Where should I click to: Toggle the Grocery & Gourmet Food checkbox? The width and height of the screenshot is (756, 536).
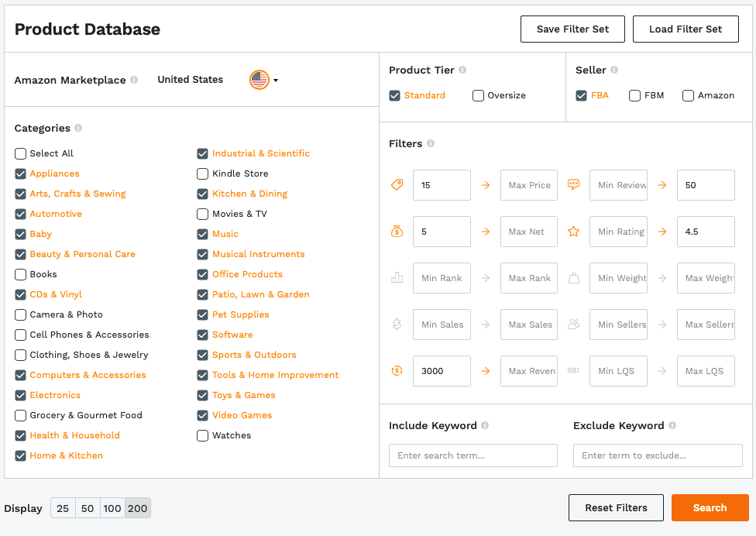20,415
